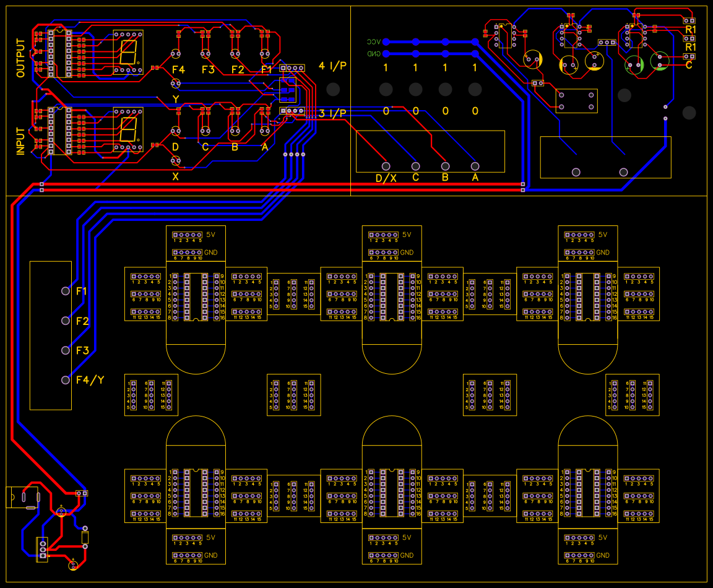Select the relay footprint on the right panel

(577, 100)
